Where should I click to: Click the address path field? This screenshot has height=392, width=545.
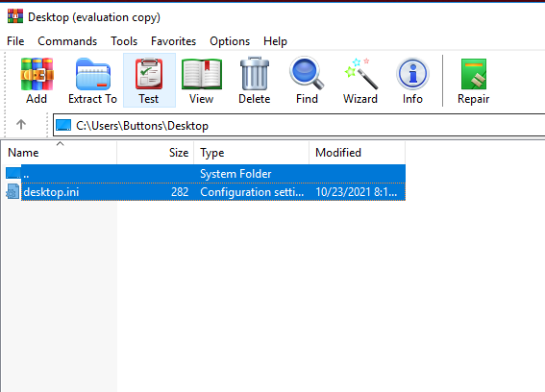(299, 125)
